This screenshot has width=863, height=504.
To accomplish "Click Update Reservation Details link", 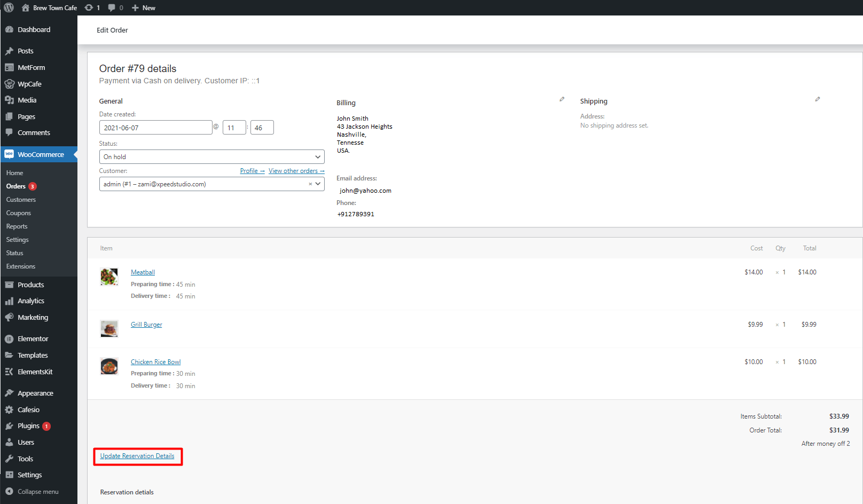I will tap(137, 456).
